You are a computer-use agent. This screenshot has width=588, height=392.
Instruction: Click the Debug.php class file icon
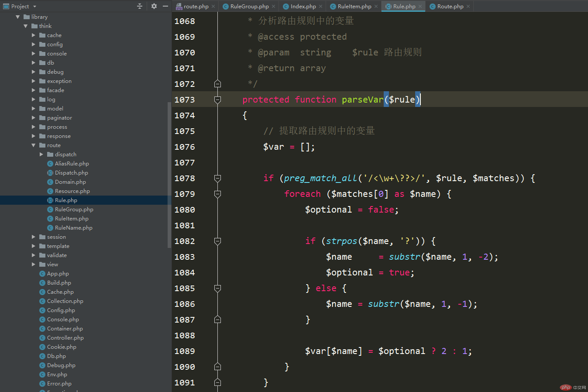point(42,365)
